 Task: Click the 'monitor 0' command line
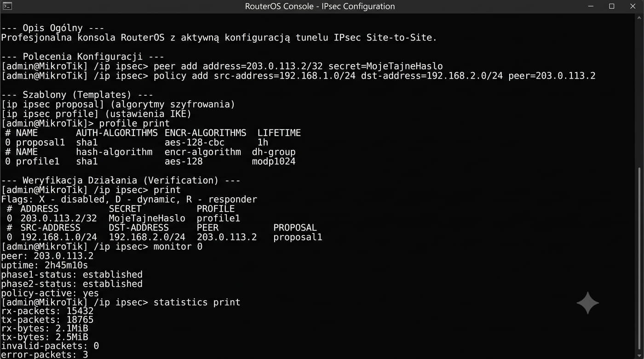coord(102,247)
